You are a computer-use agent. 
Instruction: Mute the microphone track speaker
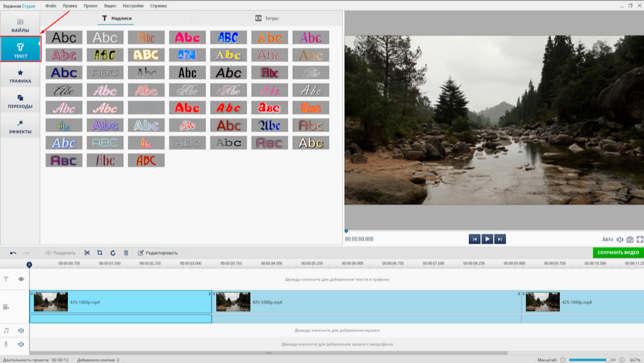[x=21, y=344]
